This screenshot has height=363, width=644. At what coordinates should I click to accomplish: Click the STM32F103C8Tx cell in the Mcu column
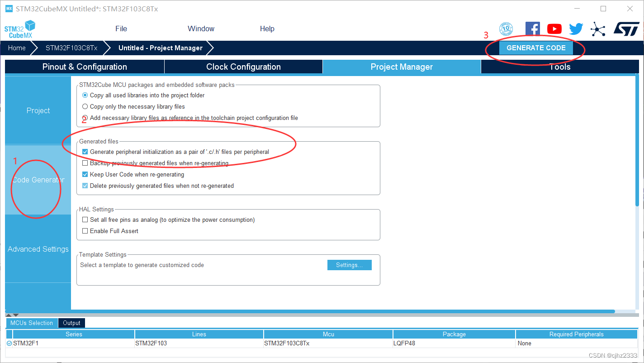(328, 344)
